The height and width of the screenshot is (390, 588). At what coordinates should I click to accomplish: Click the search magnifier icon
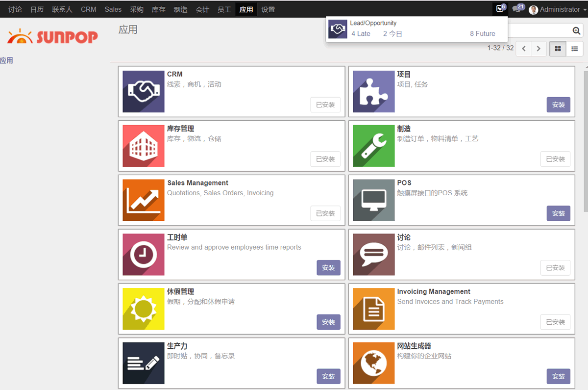576,30
